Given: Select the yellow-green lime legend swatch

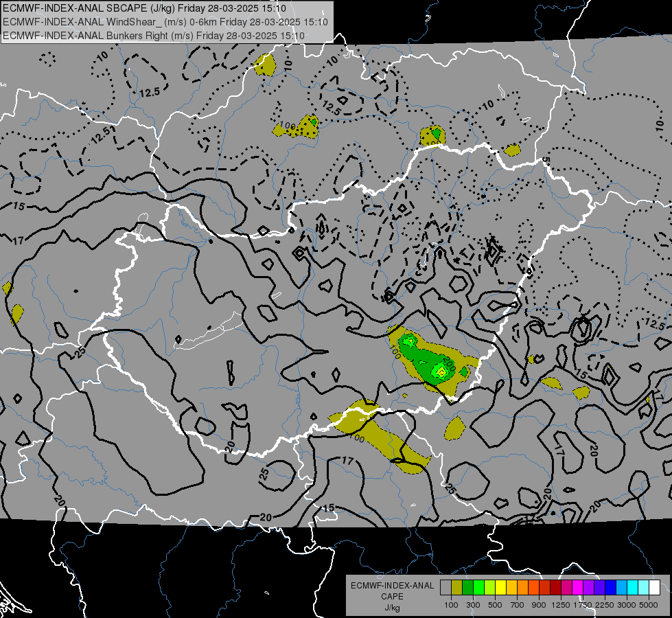Looking at the screenshot, I should pyautogui.click(x=489, y=588).
